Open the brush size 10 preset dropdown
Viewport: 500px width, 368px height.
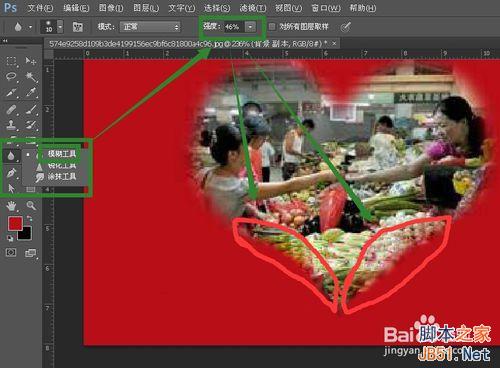[x=60, y=27]
